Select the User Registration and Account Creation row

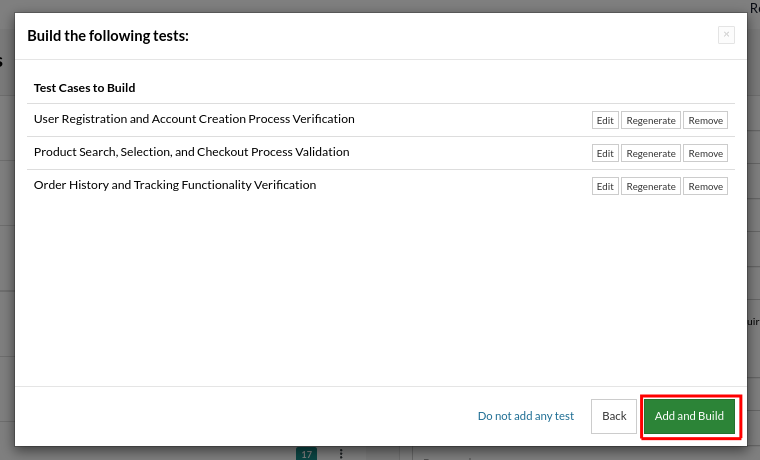(194, 119)
